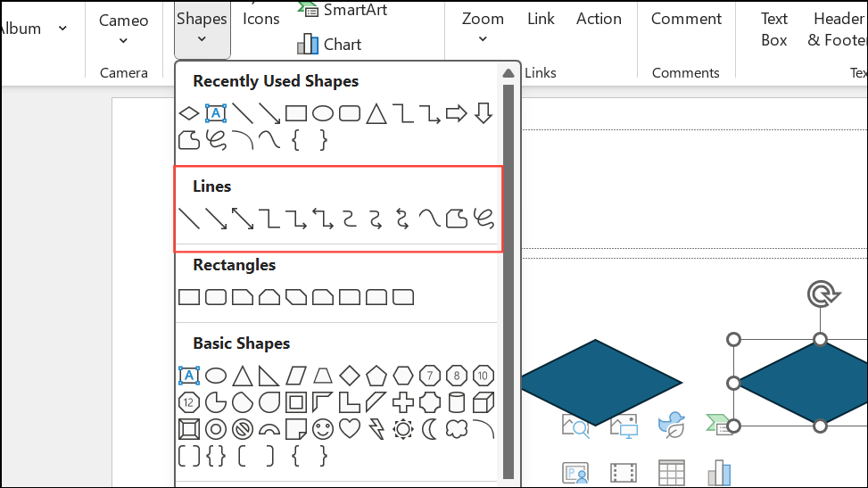868x488 pixels.
Task: Click the rotation handle above the selected diamond
Action: [823, 294]
